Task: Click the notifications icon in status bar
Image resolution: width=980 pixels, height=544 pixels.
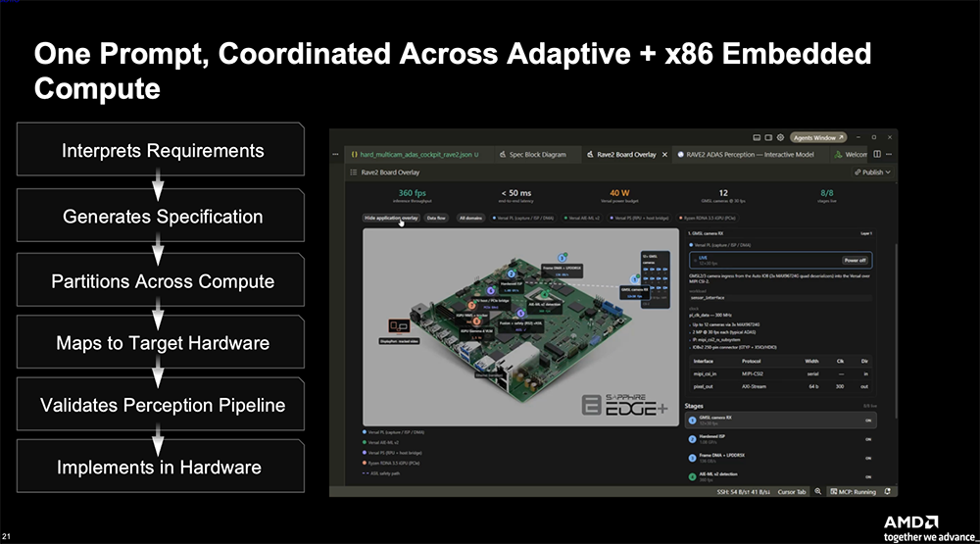Action: (888, 492)
